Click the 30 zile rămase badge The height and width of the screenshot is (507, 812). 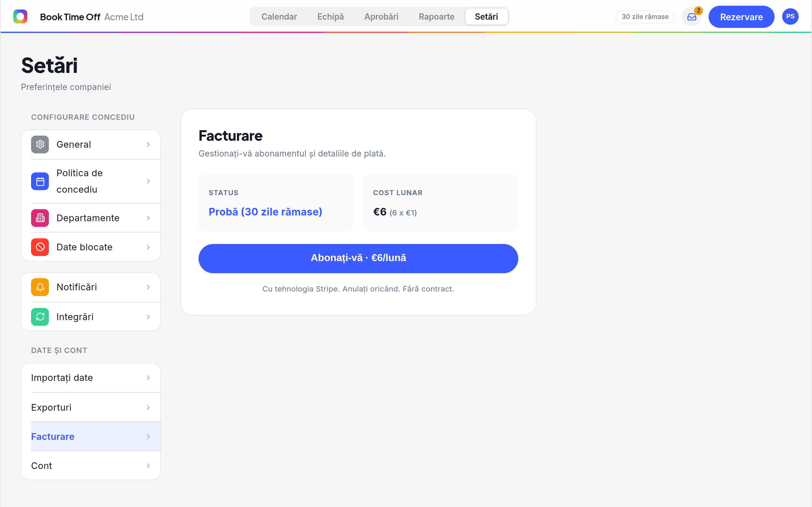point(645,17)
